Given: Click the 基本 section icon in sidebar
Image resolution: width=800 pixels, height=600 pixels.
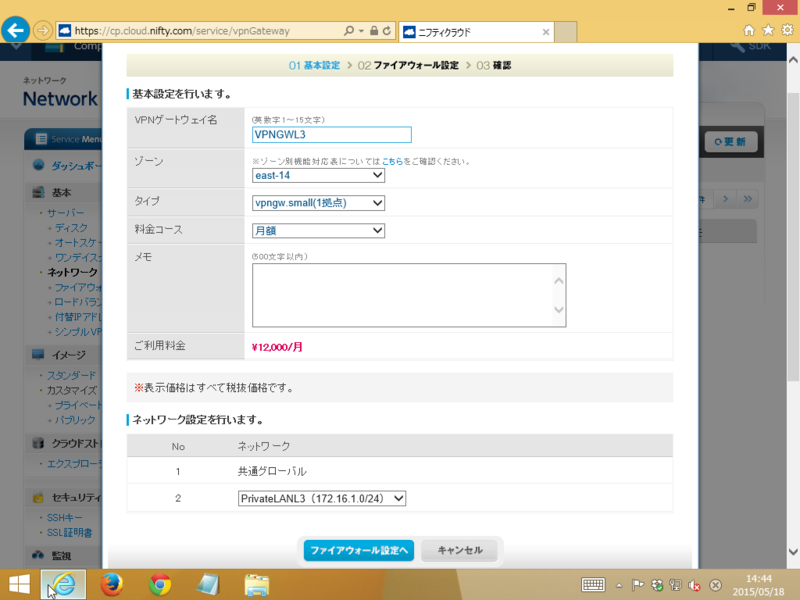Looking at the screenshot, I should (x=38, y=192).
